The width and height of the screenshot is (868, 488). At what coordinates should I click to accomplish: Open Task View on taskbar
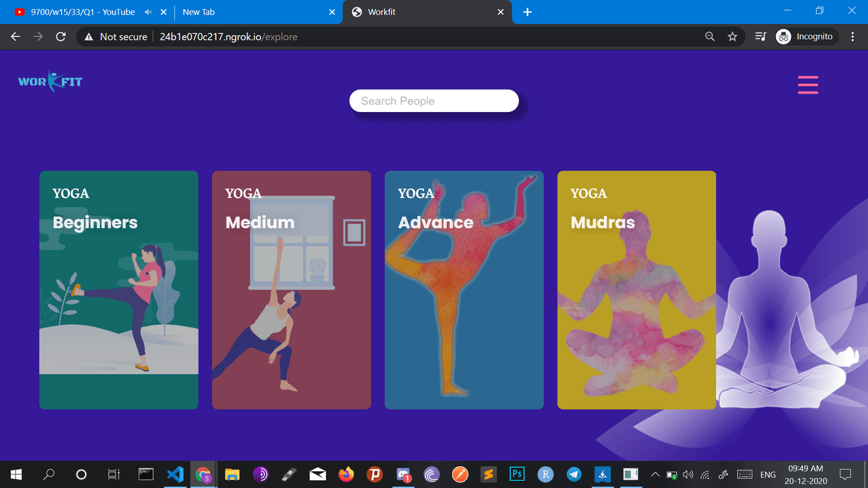[113, 474]
